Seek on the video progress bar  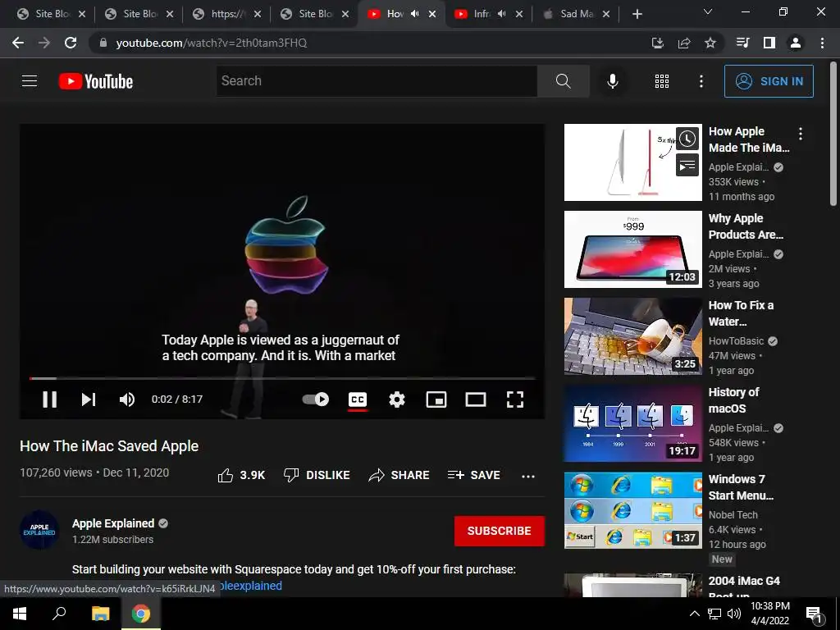[282, 378]
